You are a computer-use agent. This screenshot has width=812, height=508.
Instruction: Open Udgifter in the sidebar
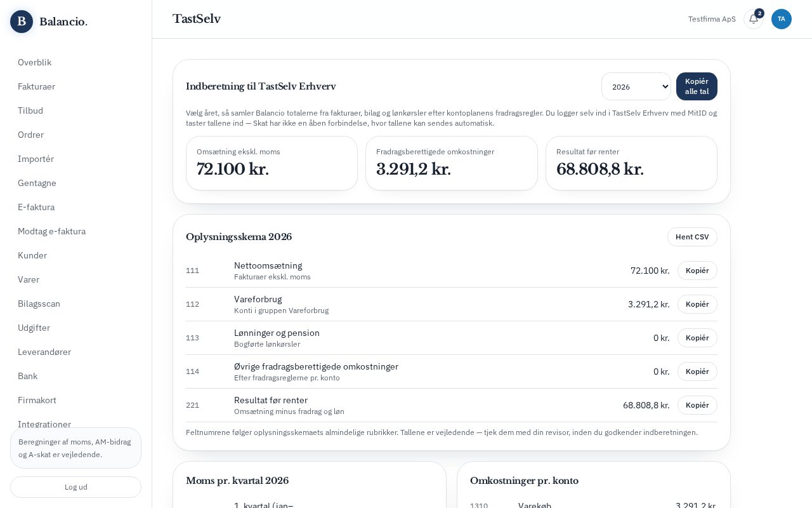tap(76, 328)
